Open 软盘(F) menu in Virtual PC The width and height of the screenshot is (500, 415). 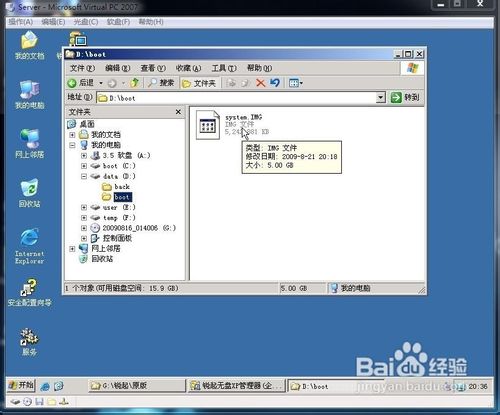(118, 22)
